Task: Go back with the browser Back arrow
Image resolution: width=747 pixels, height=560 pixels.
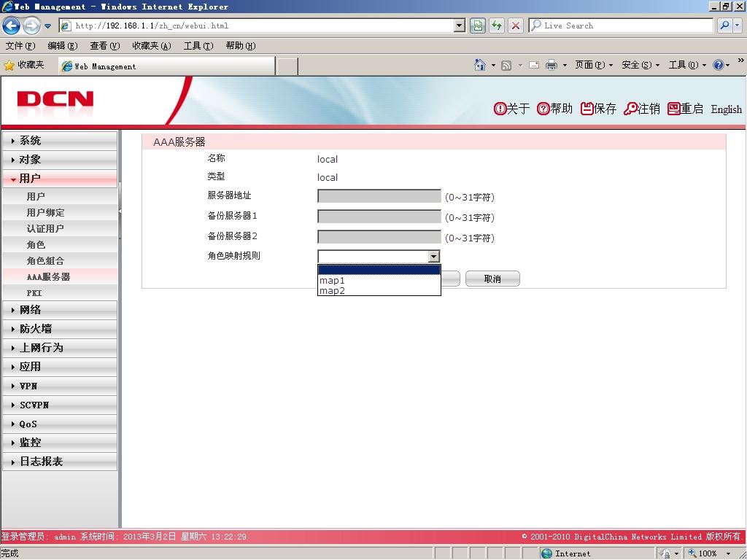Action: (12, 26)
